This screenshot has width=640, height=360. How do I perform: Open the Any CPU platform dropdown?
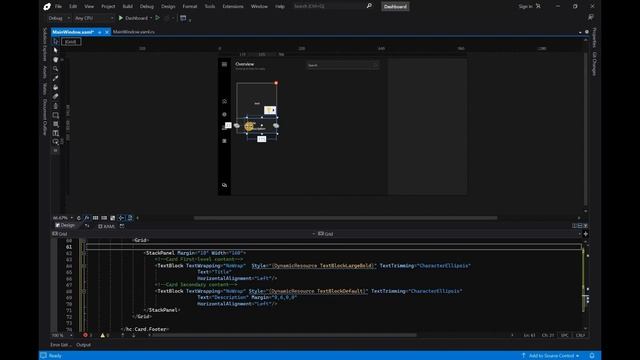click(x=94, y=18)
